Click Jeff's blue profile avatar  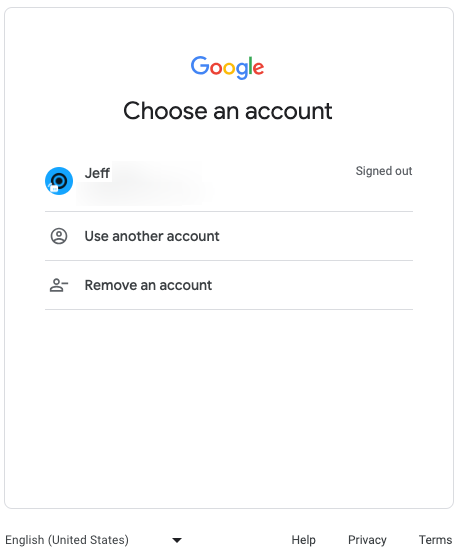59,181
